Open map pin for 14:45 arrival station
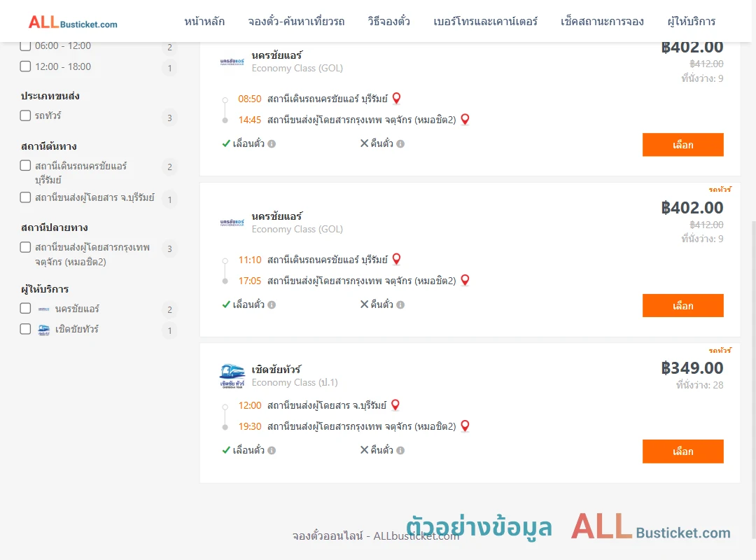The width and height of the screenshot is (756, 560). tap(465, 119)
